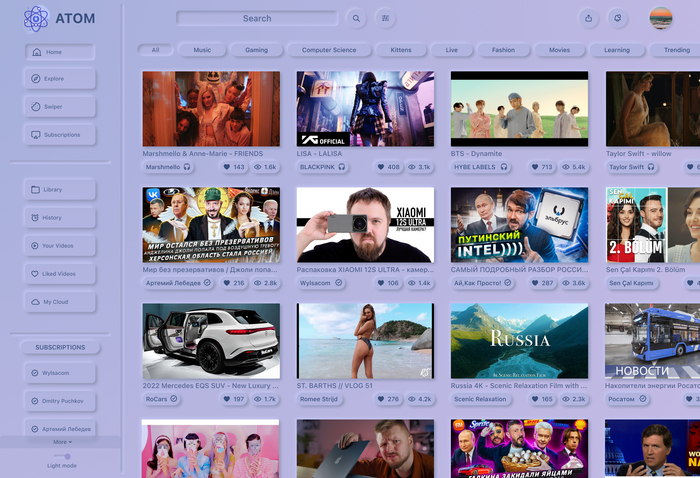This screenshot has height=478, width=700.
Task: Open the Wylsacom subscription in sidebar
Action: (60, 373)
